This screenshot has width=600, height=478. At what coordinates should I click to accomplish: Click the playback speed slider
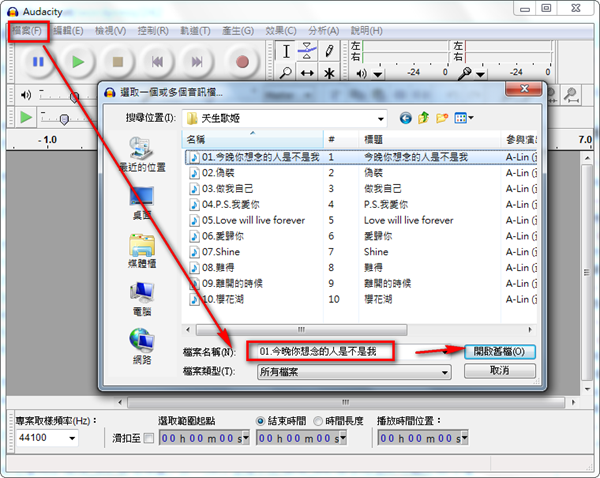[x=64, y=118]
